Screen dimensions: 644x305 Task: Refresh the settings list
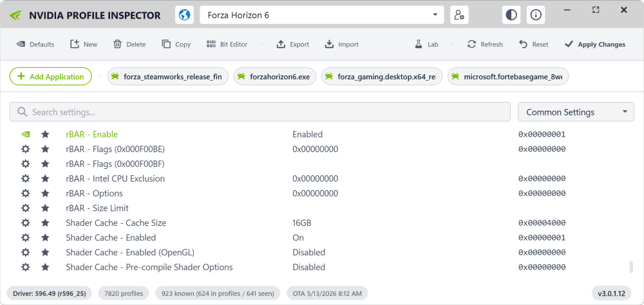click(x=485, y=44)
